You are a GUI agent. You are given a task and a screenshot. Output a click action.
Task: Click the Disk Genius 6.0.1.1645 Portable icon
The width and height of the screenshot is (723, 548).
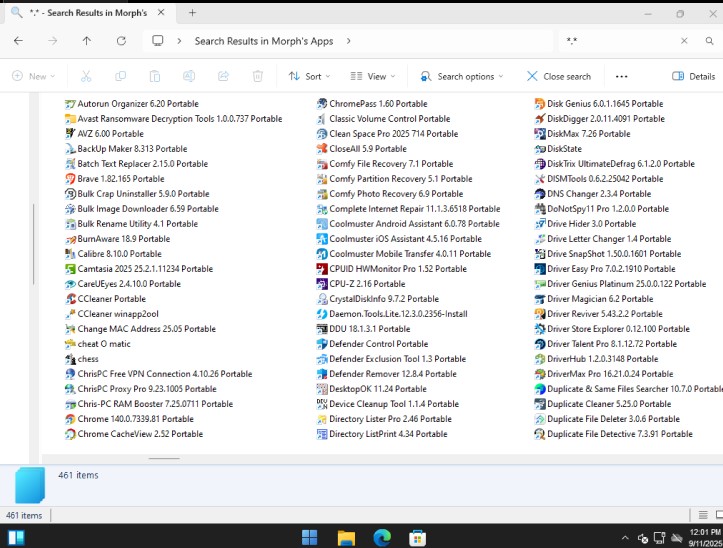pyautogui.click(x=539, y=104)
